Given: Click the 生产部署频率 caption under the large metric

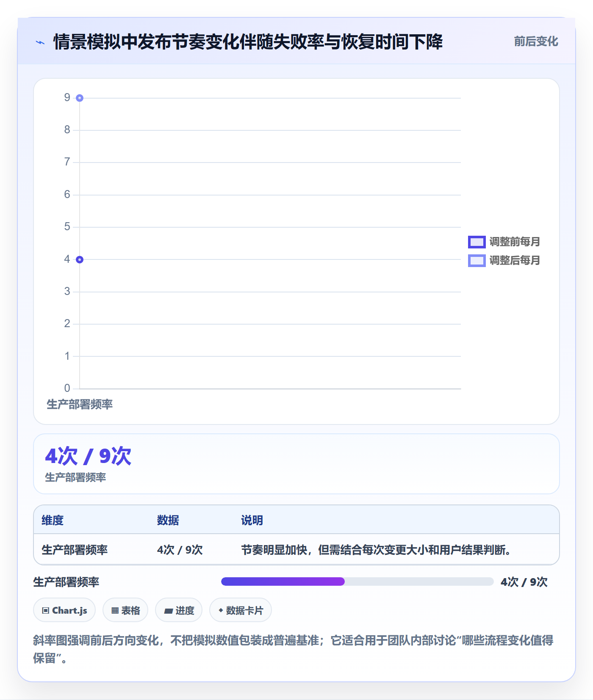Looking at the screenshot, I should point(75,477).
